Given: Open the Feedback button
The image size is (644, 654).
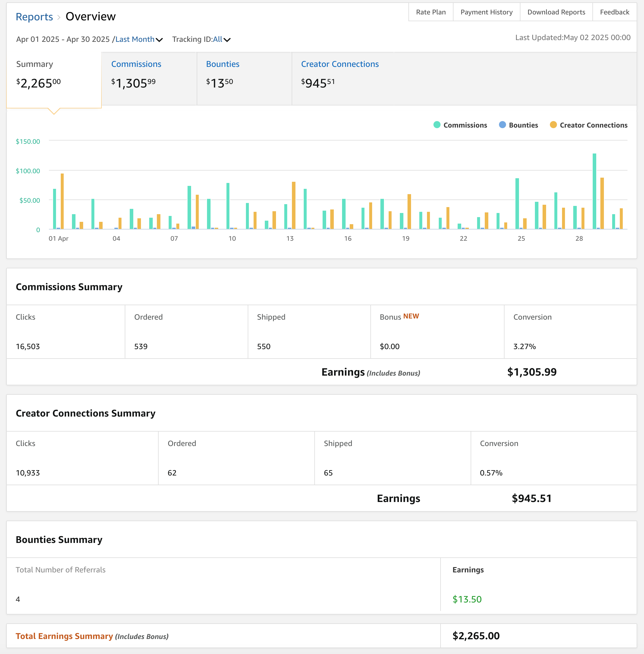Looking at the screenshot, I should pyautogui.click(x=614, y=12).
